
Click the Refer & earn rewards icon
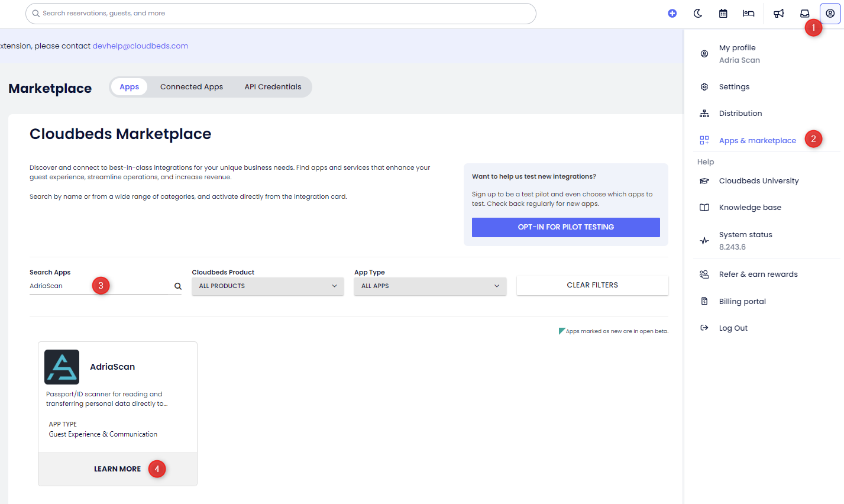pos(704,274)
